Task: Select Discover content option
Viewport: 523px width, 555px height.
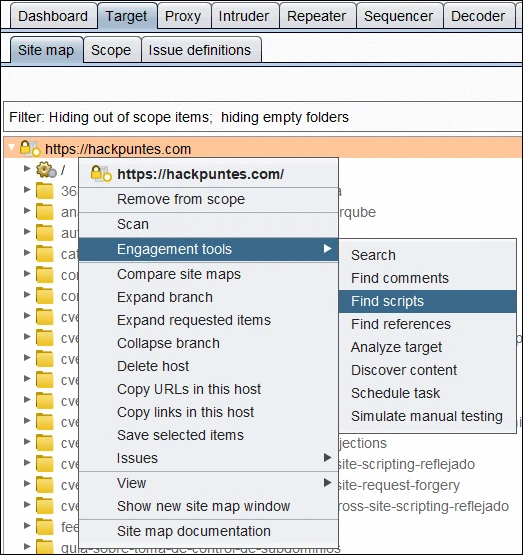Action: (404, 370)
